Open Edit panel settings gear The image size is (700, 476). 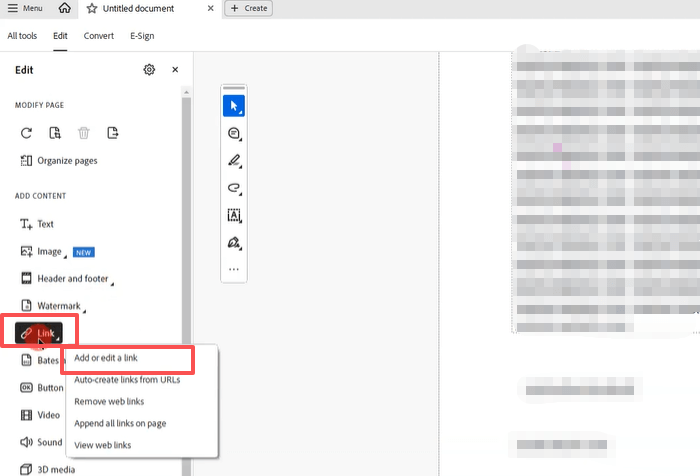[x=149, y=70]
